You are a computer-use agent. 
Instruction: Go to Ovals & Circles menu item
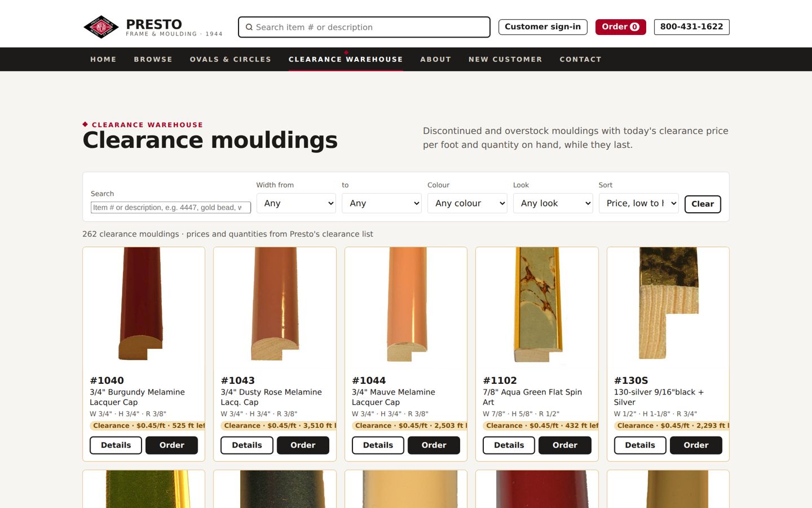coord(231,59)
